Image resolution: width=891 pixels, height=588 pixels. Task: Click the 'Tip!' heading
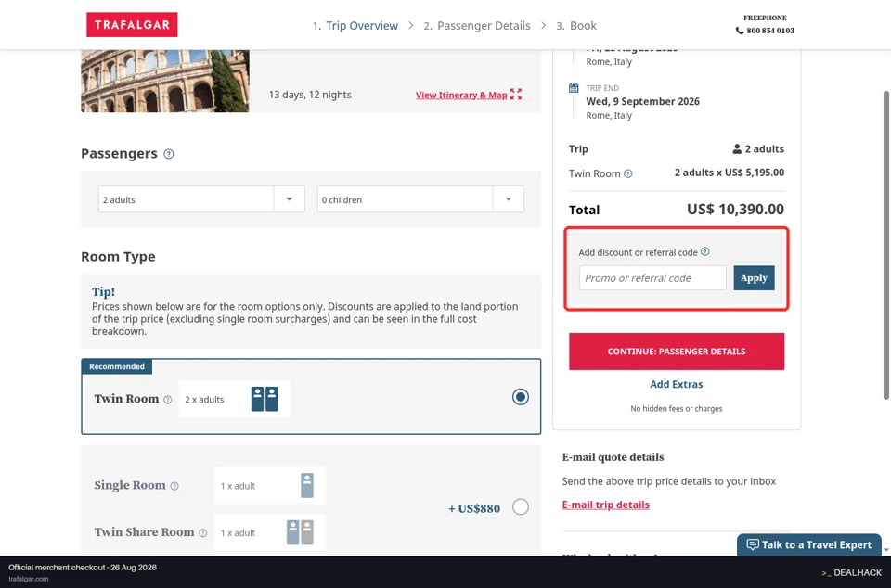(103, 292)
